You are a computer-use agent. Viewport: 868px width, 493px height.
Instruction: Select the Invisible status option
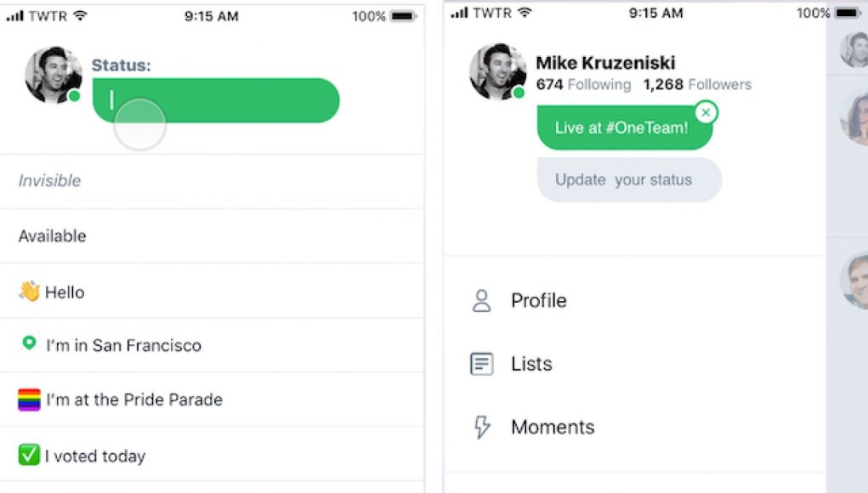click(212, 181)
